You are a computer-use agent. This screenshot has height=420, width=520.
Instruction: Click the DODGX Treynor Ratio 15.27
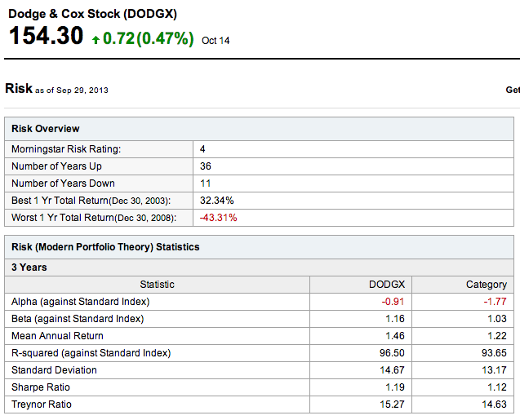392,405
